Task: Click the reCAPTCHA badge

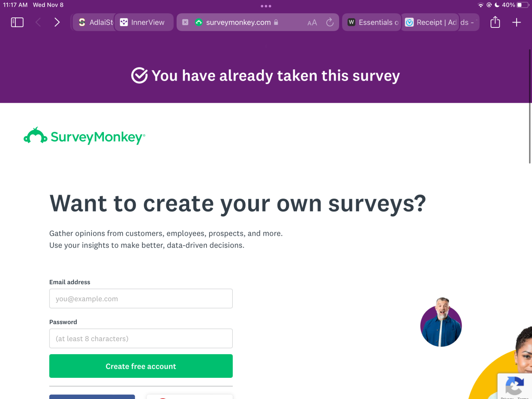Action: tap(515, 387)
